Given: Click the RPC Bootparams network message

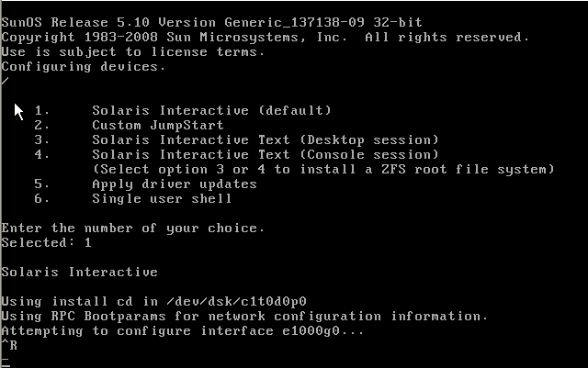Looking at the screenshot, I should (244, 316).
